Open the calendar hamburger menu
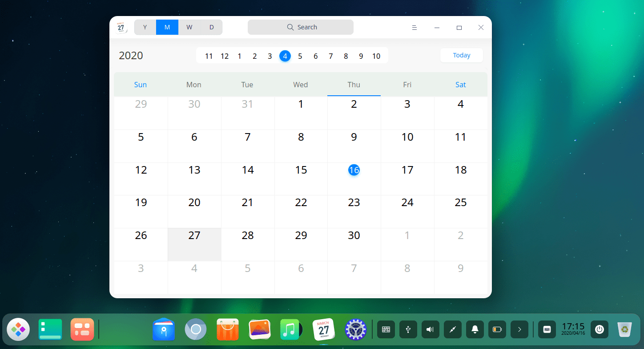 click(x=415, y=28)
